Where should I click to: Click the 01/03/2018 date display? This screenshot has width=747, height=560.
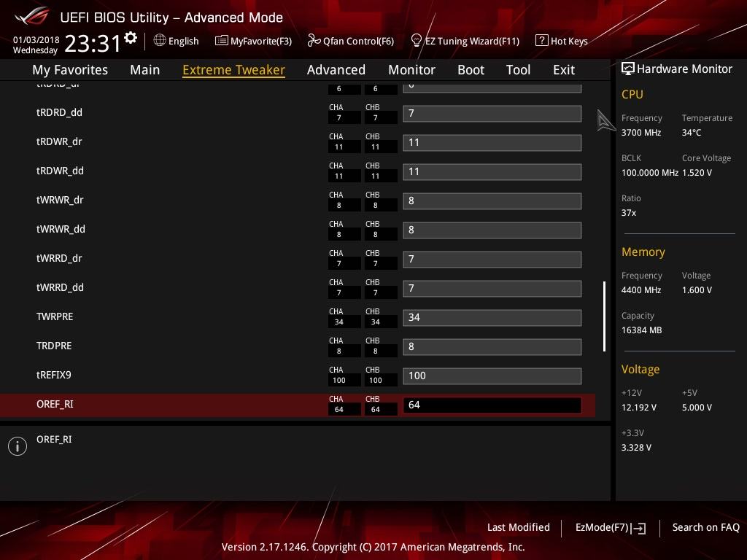tap(36, 39)
